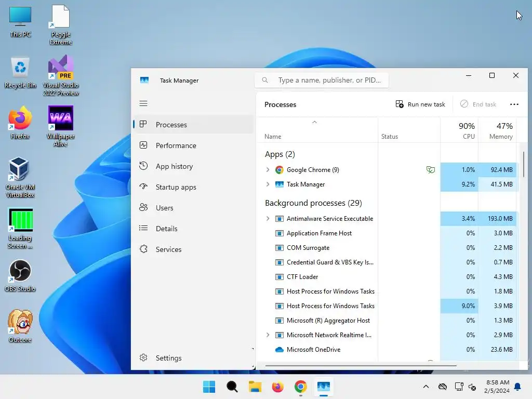This screenshot has height=399, width=532.
Task: Open Chrome from the taskbar
Action: [301, 387]
